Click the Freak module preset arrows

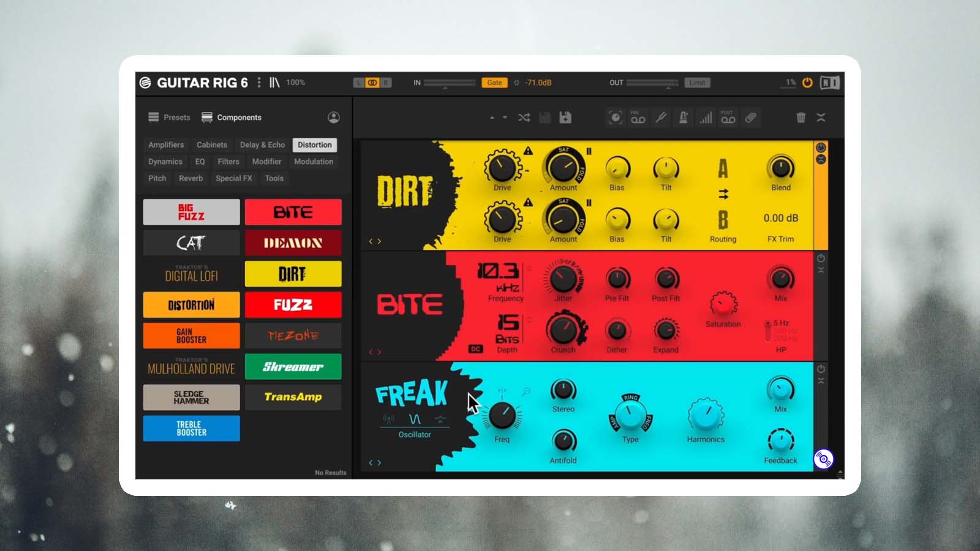(375, 463)
